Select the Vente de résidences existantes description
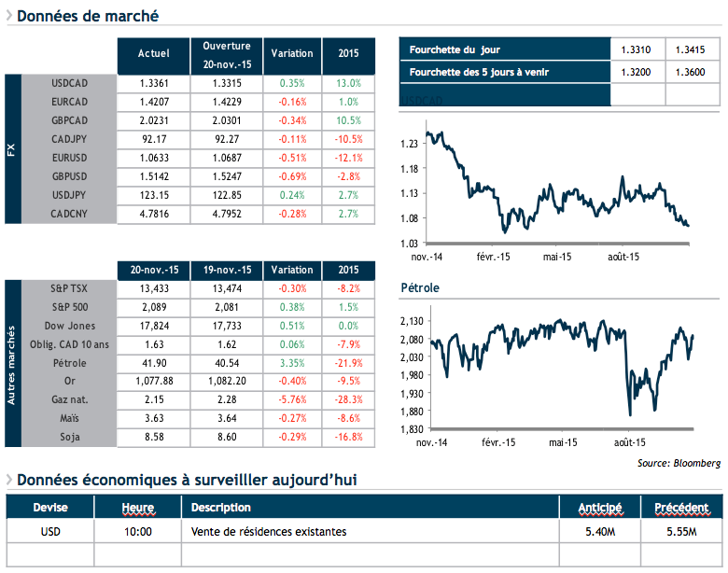This screenshot has height=573, width=728. 269,532
